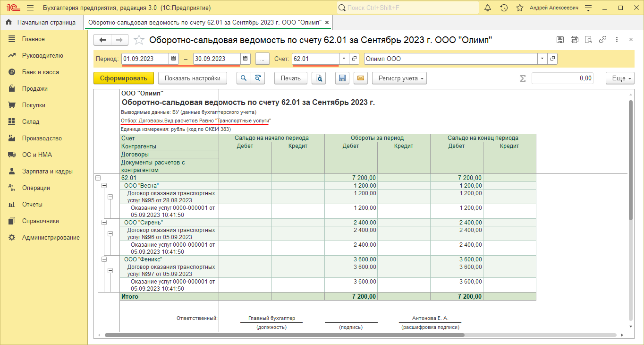Open the Счет 62.01 dropdown arrow

pos(344,59)
